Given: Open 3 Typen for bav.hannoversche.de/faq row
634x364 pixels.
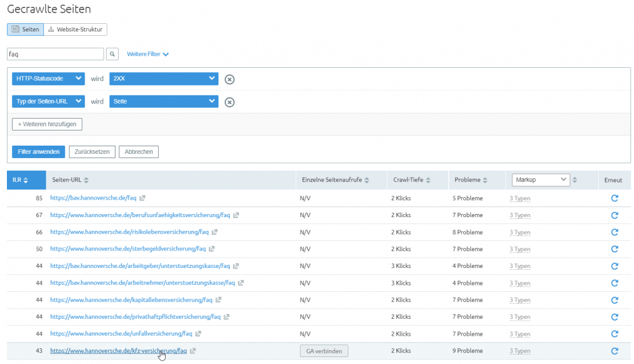Looking at the screenshot, I should pyautogui.click(x=520, y=198).
